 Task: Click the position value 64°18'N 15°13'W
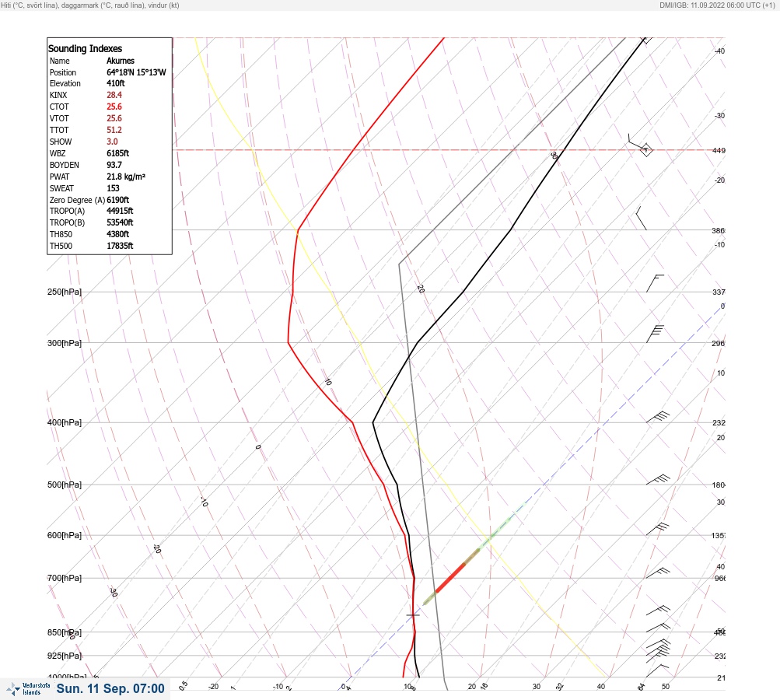point(136,72)
